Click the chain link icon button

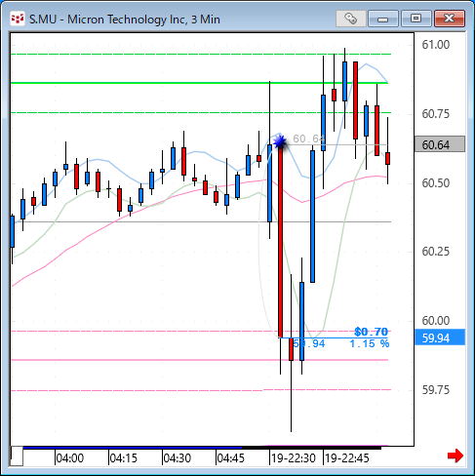(x=350, y=19)
